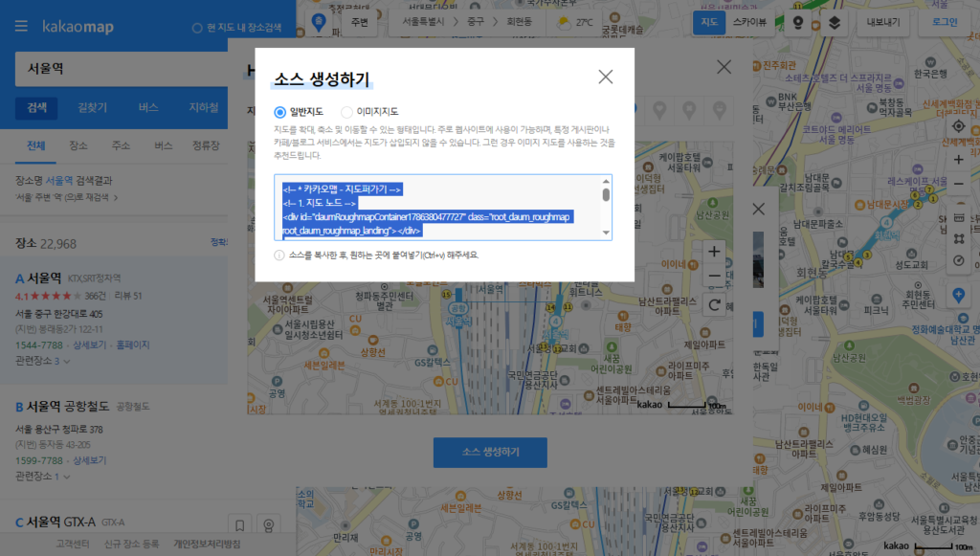Click phone number 1544-7788
The width and height of the screenshot is (980, 556).
(x=38, y=345)
